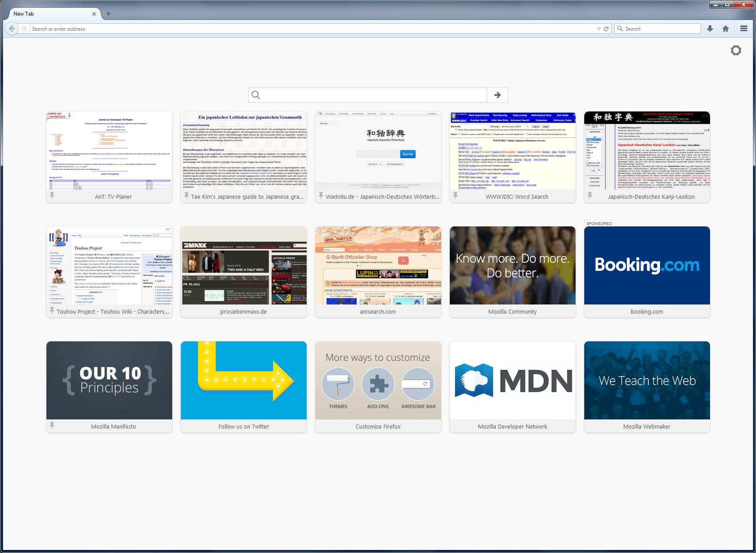This screenshot has width=756, height=553.
Task: Open a new tab with plus button
Action: pos(108,14)
